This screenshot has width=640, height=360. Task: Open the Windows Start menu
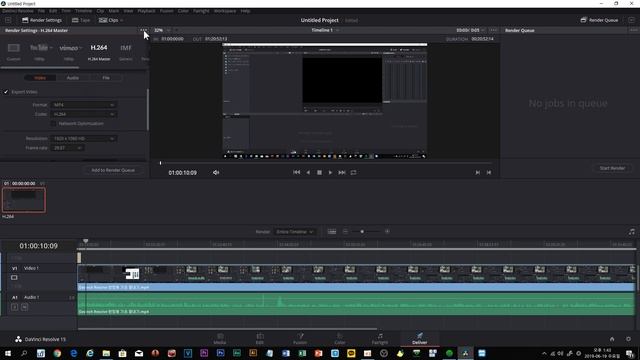(8, 353)
